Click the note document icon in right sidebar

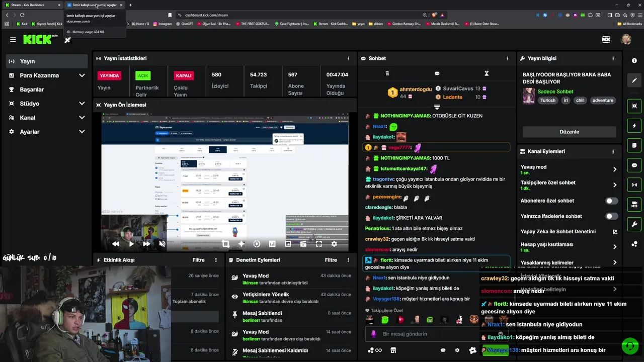pos(634,145)
